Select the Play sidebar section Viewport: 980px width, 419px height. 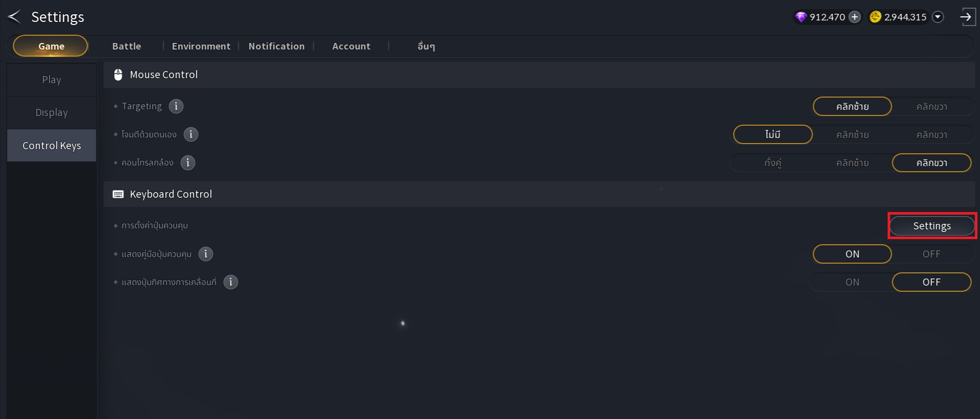pyautogui.click(x=52, y=80)
